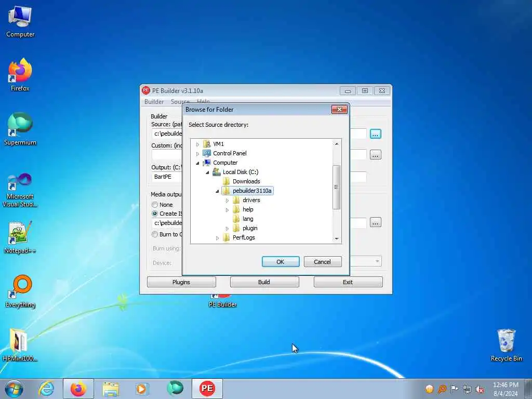Screen dimensions: 532x399
Task: Click the Exit button in PE Builder
Action: tap(348, 282)
